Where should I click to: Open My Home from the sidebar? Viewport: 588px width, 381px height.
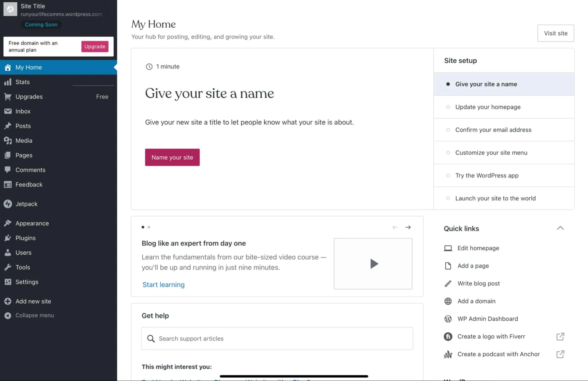click(29, 67)
